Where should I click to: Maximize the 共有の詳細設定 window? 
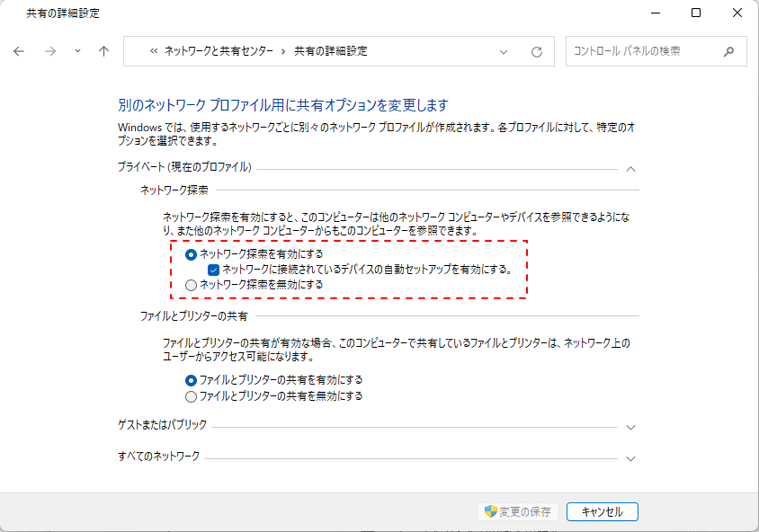click(696, 13)
